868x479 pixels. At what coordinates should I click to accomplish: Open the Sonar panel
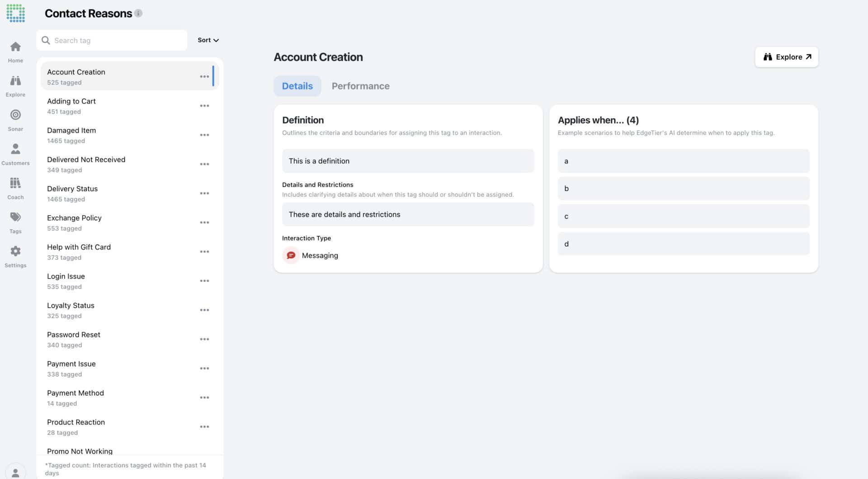tap(15, 119)
